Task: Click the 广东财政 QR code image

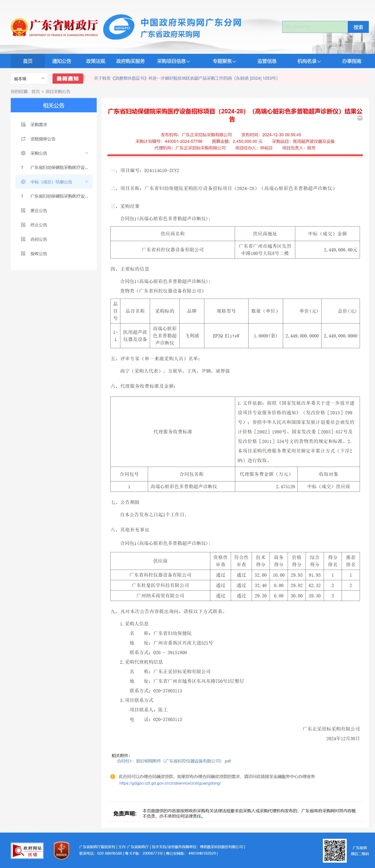Action: point(335,851)
